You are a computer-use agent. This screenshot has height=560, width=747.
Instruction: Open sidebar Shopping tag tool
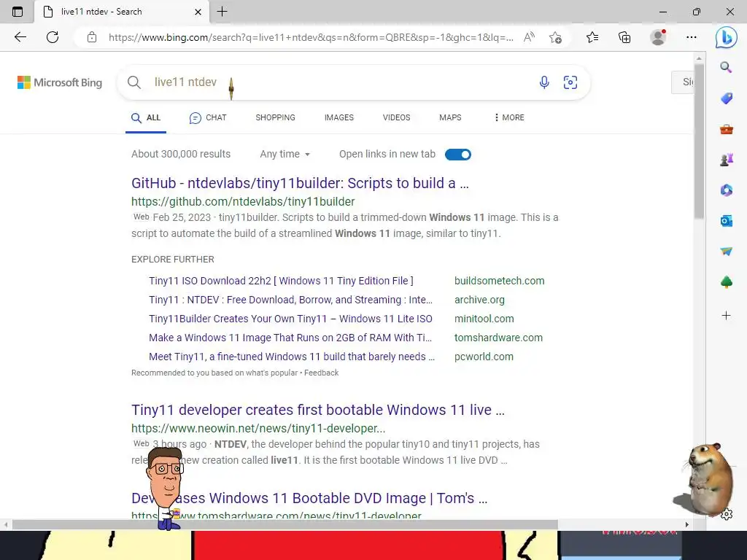pyautogui.click(x=726, y=98)
